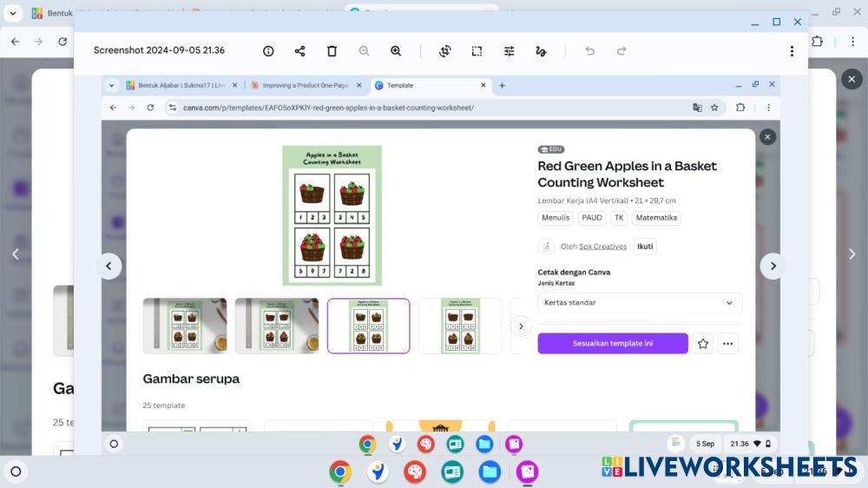Select the Matematika tag chip
The width and height of the screenshot is (868, 488).
(656, 218)
